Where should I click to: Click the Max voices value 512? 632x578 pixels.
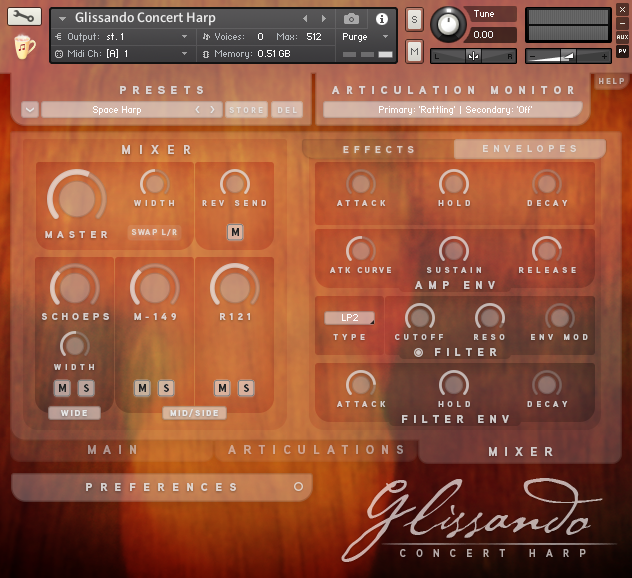pos(314,37)
